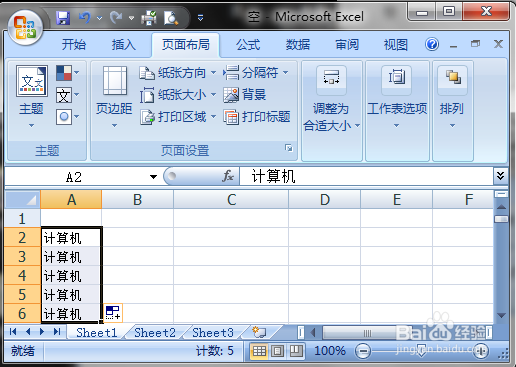Click the Save icon in quick access toolbar
The height and width of the screenshot is (367, 516).
[x=63, y=18]
